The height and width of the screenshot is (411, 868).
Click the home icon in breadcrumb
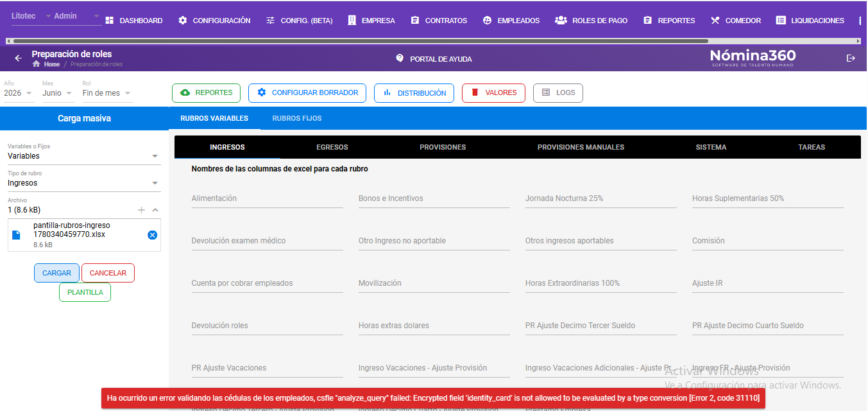36,64
